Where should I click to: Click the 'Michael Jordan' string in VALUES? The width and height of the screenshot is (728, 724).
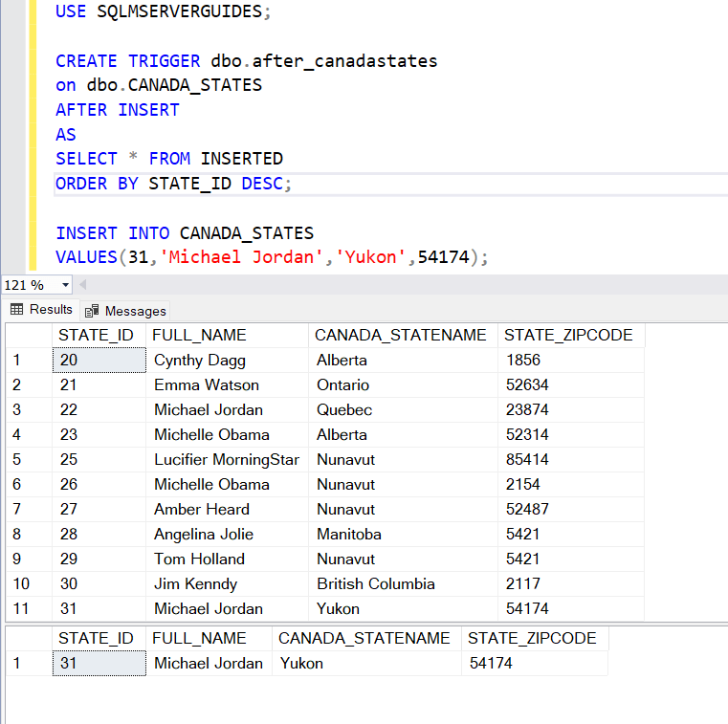point(241,257)
